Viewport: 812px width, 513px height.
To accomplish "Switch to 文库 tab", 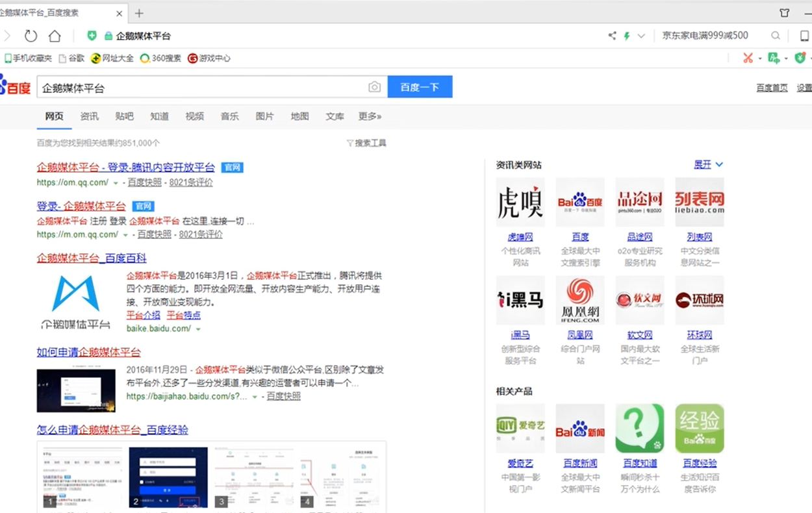I will (x=335, y=116).
